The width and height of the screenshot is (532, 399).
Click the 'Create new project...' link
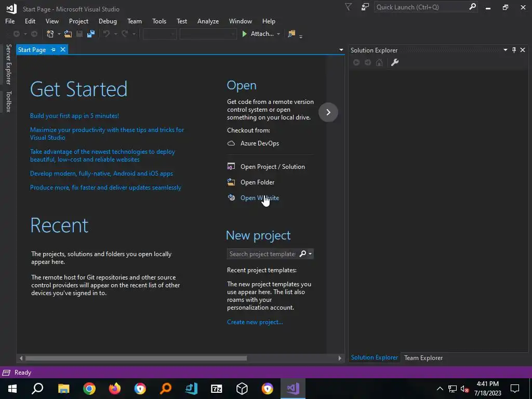[255, 322]
